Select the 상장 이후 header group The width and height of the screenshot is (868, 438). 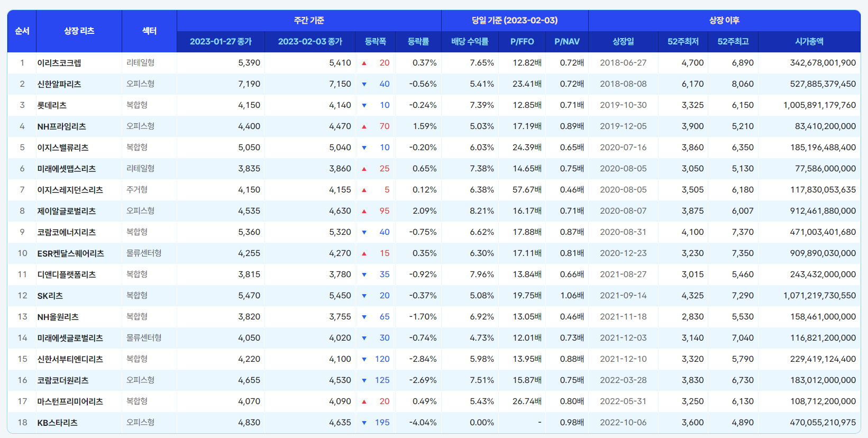pos(724,21)
